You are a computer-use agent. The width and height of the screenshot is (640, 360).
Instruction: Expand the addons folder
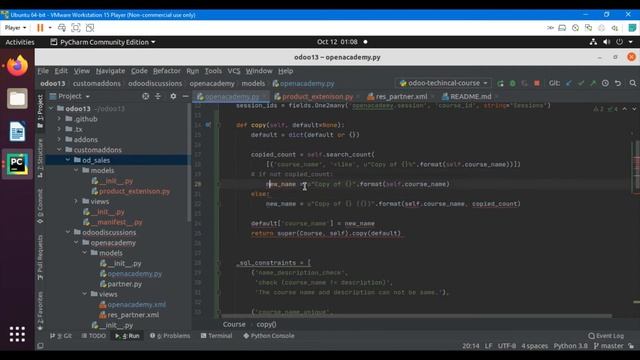click(x=59, y=140)
